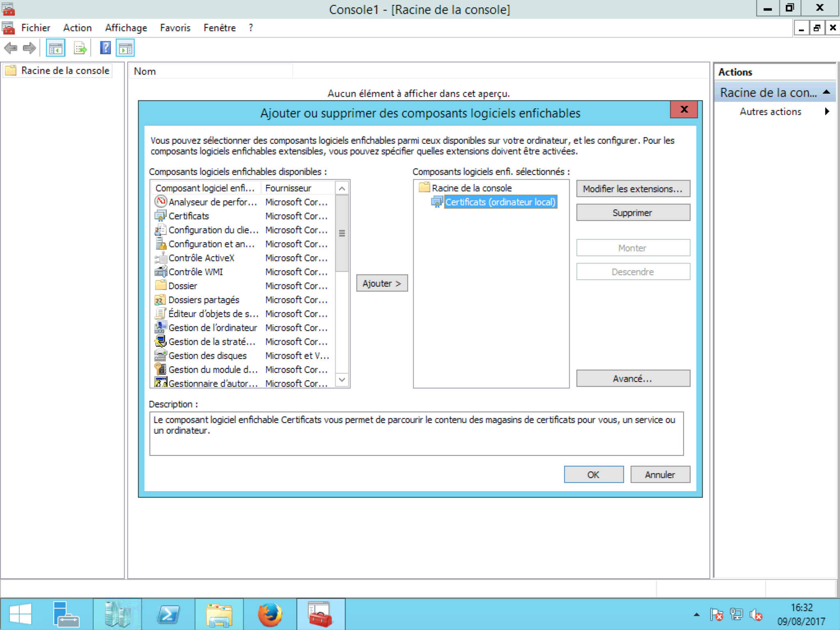The height and width of the screenshot is (630, 840).
Task: Click the Fournisseur column header
Action: pos(298,188)
